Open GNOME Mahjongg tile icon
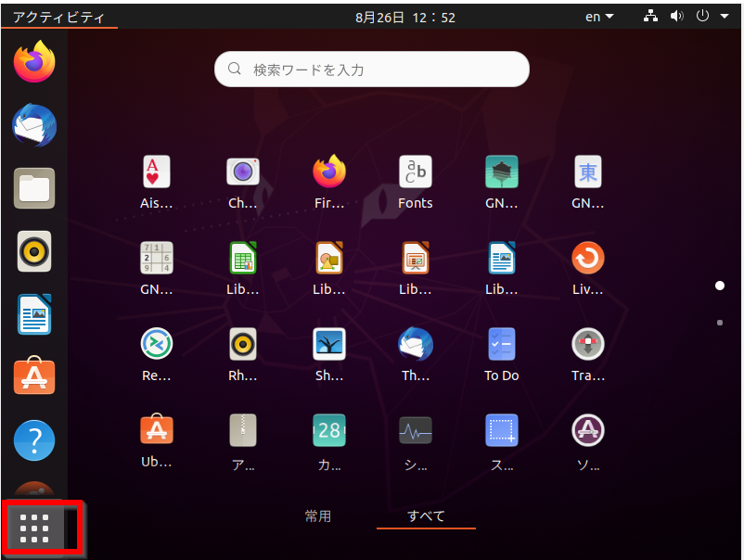The width and height of the screenshot is (744, 560). coord(588,182)
